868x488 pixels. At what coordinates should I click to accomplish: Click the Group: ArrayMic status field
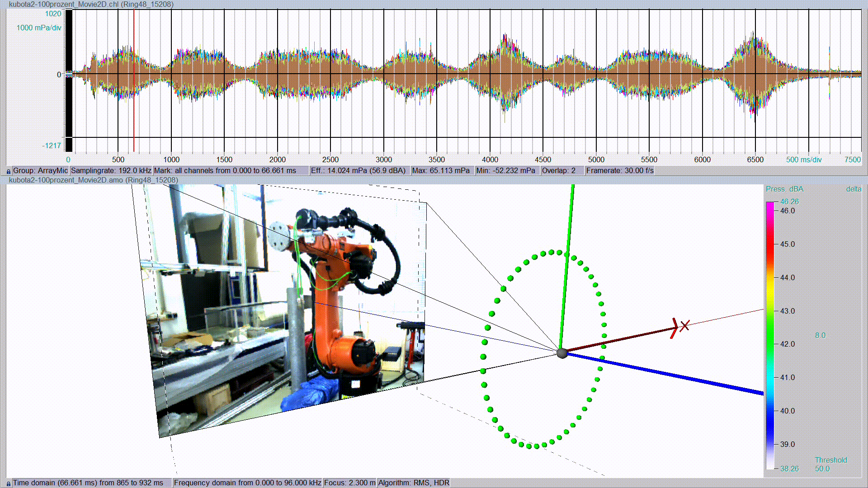click(x=40, y=171)
